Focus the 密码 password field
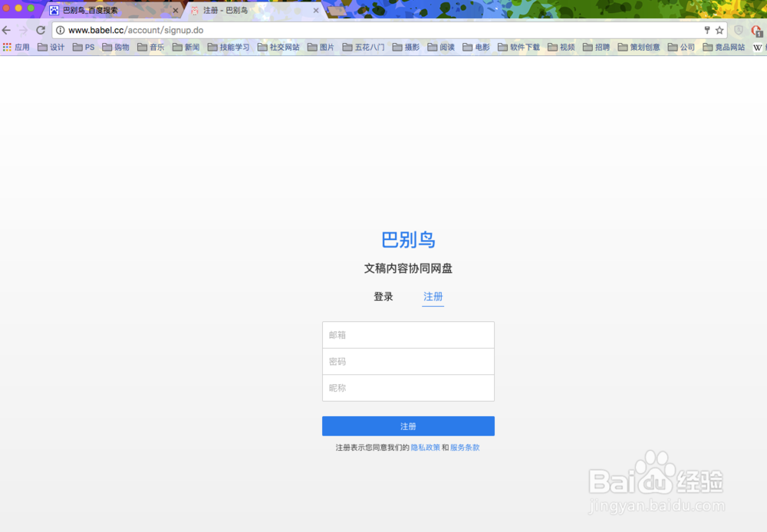The width and height of the screenshot is (767, 532). point(409,361)
